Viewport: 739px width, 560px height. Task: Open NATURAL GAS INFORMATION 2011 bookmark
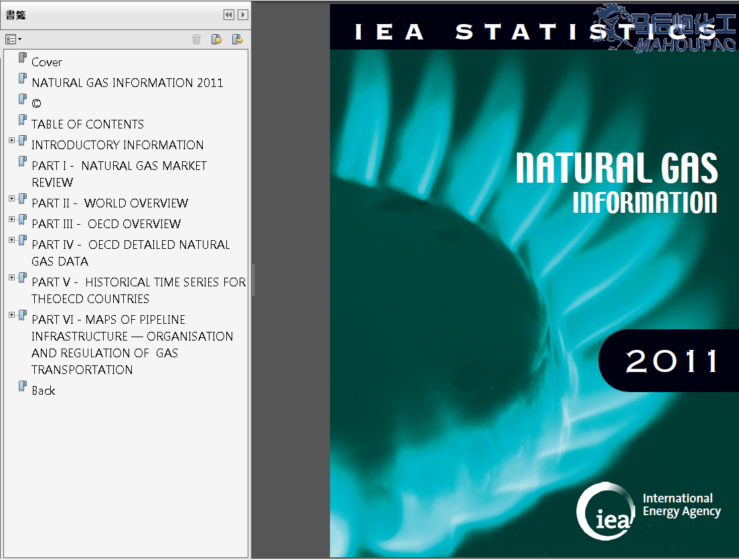click(127, 83)
